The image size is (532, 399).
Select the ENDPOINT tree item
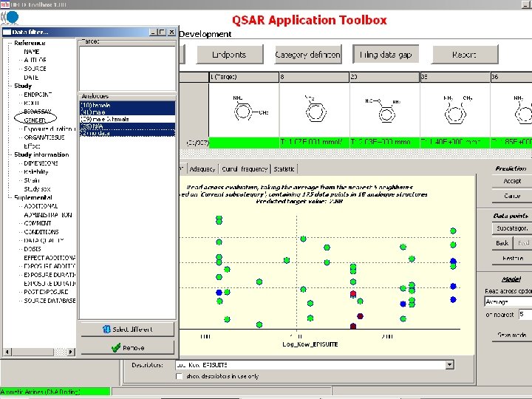tap(38, 95)
